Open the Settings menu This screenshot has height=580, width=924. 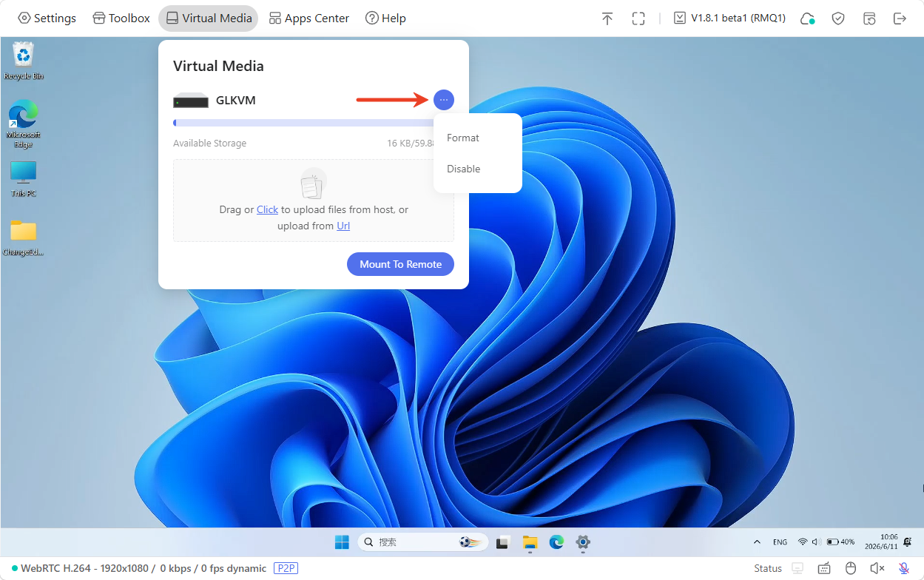click(47, 18)
